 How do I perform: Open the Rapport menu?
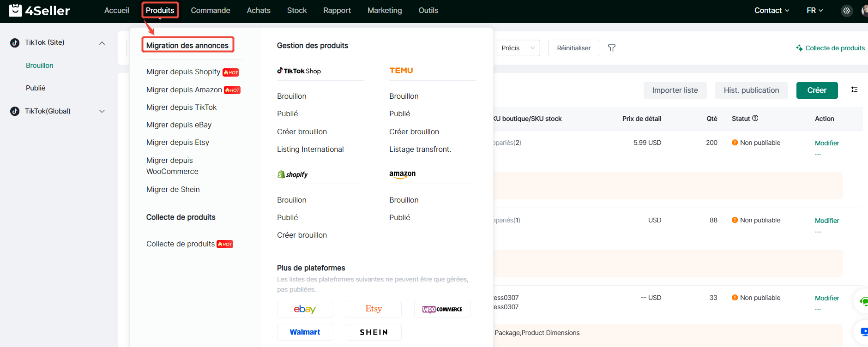337,10
